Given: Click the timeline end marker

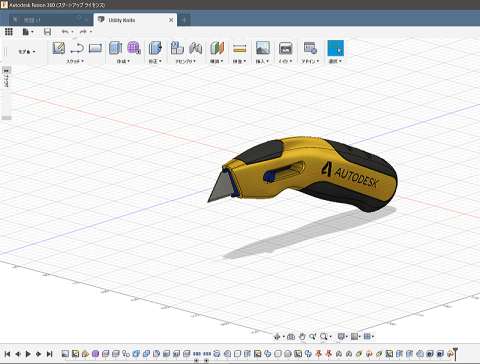Looking at the screenshot, I should (x=455, y=353).
